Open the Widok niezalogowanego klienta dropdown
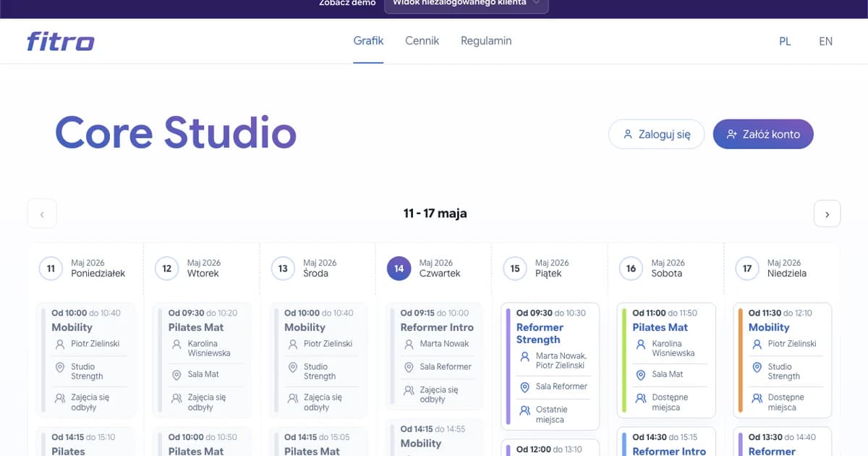The height and width of the screenshot is (456, 868). click(x=466, y=4)
